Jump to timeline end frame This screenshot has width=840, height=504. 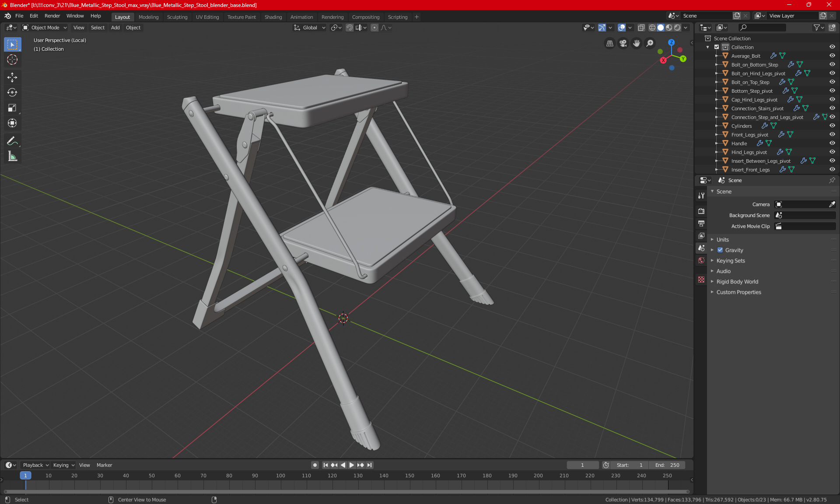369,465
